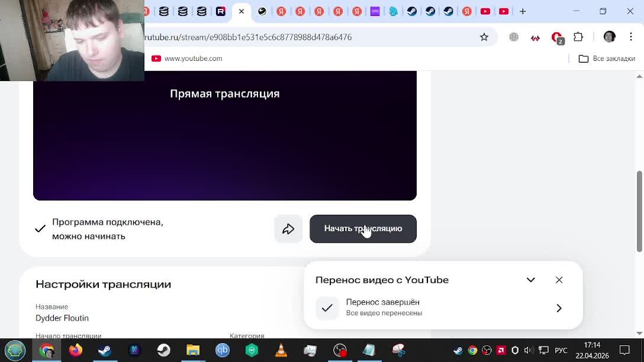
Task: Open OBS Studio taskbar icon with red dot
Action: coord(340,350)
